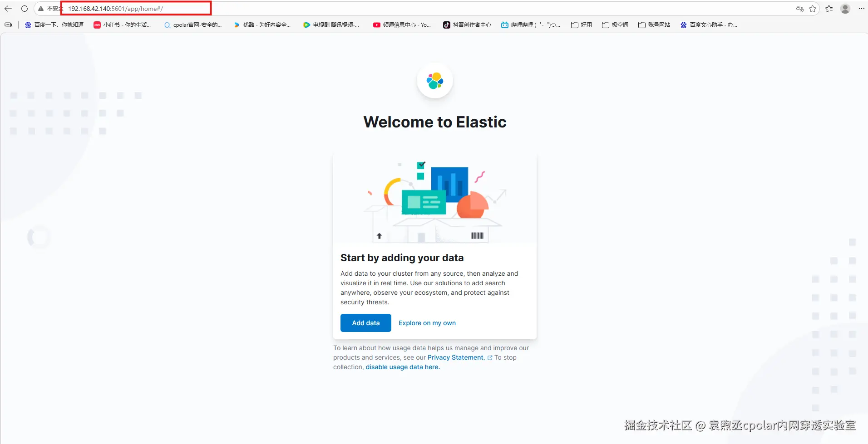Expand the 极空间 bookmarks folder

click(x=615, y=25)
